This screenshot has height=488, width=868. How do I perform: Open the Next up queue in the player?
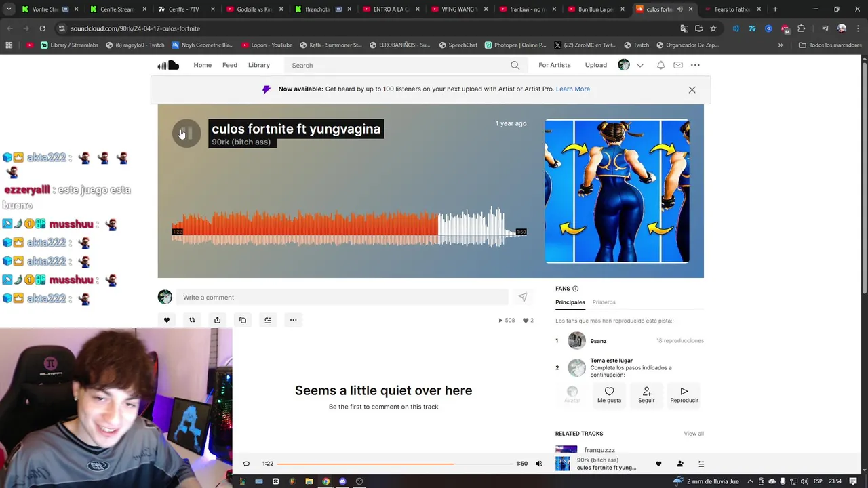coord(701,464)
